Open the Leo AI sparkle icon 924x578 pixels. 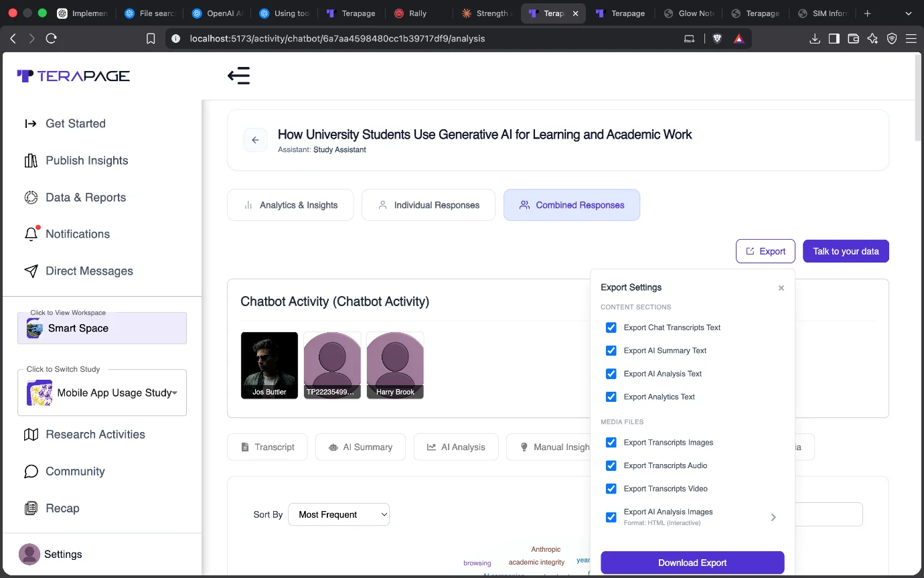[872, 39]
